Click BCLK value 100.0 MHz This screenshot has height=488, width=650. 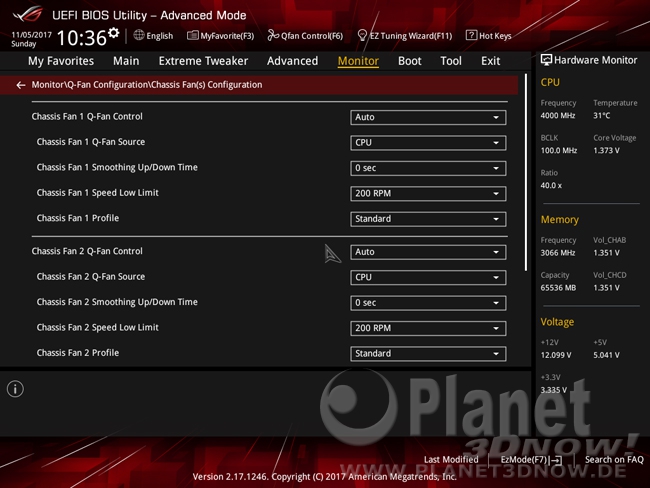point(558,151)
